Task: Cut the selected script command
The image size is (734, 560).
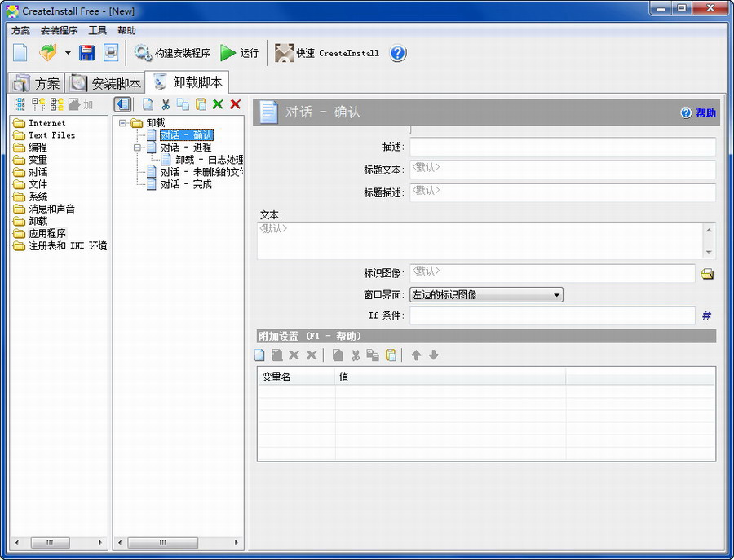Action: 166,104
